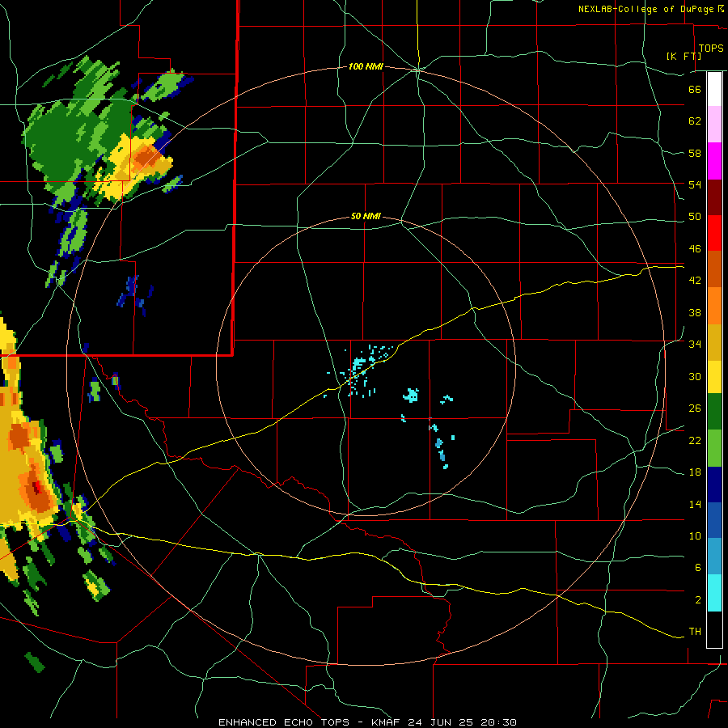Click the legend value 34
This screenshot has width=728, height=728.
coord(695,345)
